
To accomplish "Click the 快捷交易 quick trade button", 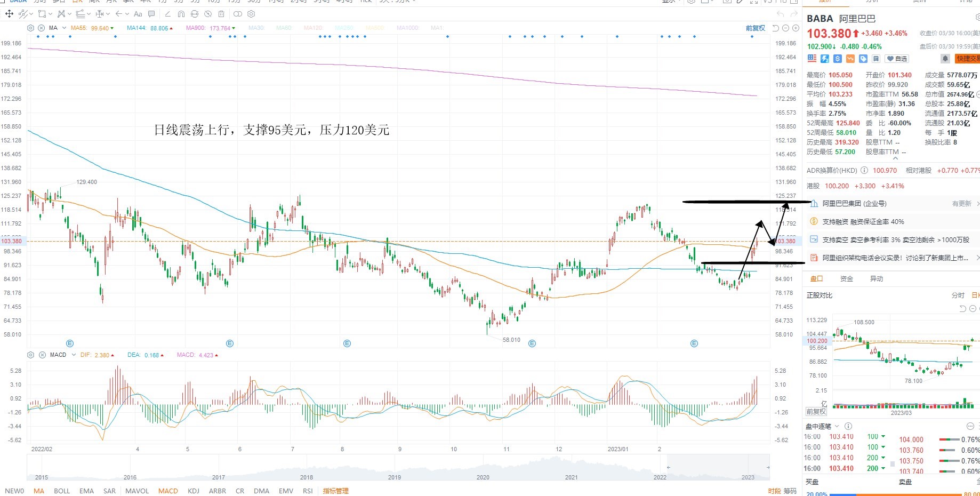I will coord(967,59).
